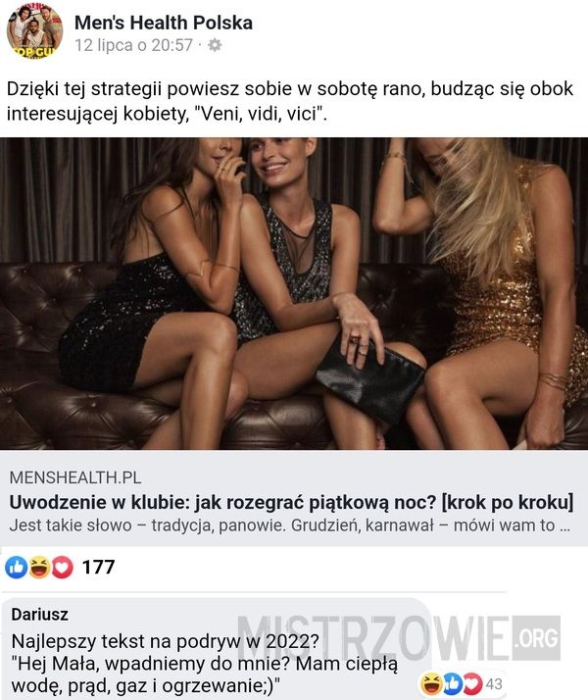The width and height of the screenshot is (588, 700).
Task: Open Men's Health Polska profile picture
Action: coord(35,31)
